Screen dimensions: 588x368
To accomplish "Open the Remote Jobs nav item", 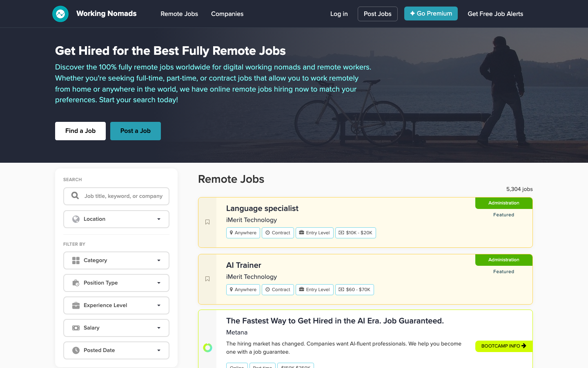I will (179, 14).
